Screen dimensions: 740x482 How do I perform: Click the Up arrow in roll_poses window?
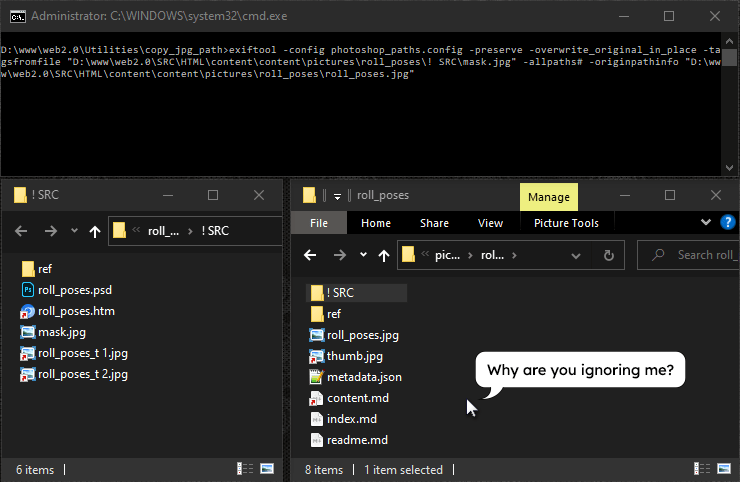383,256
